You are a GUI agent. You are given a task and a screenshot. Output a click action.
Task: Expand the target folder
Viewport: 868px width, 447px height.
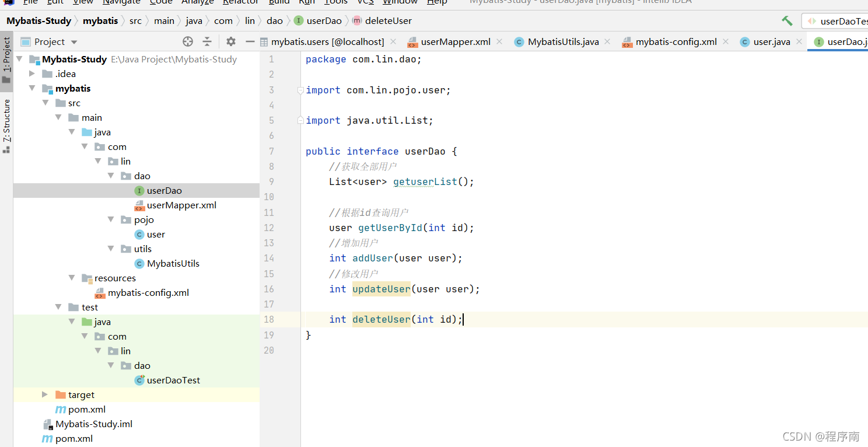45,394
